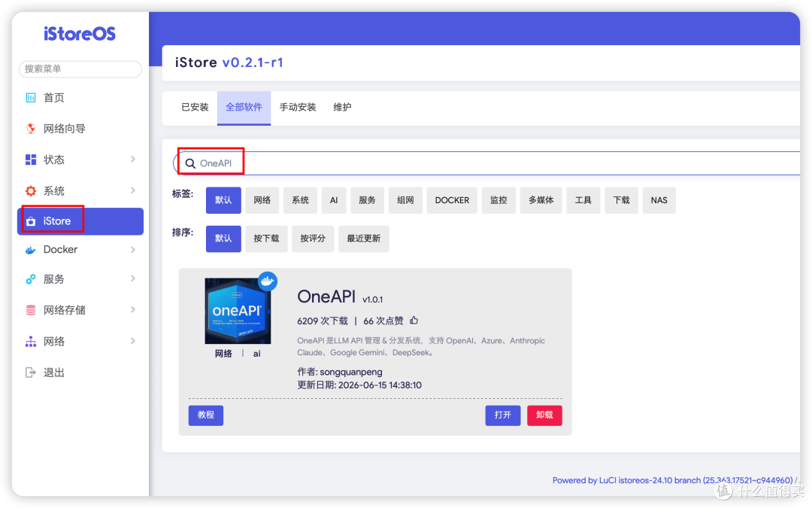Image resolution: width=812 pixels, height=508 pixels.
Task: Sort by 按下载
Action: (266, 239)
